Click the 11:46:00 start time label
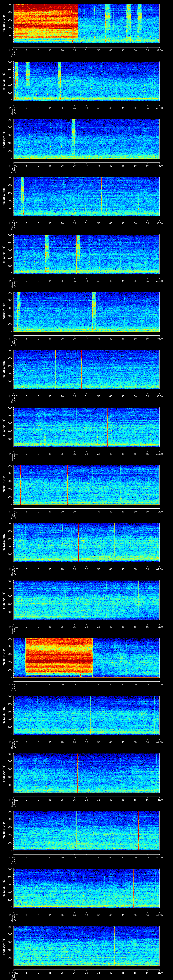The image size is (173, 980). coord(13,915)
